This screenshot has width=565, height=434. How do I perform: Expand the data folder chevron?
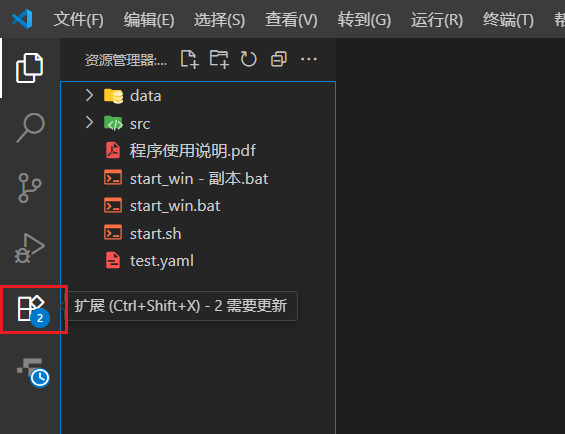[x=89, y=96]
